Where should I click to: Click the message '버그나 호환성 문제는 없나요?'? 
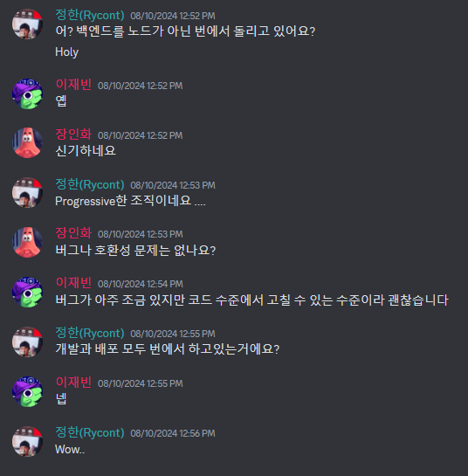pyautogui.click(x=135, y=251)
